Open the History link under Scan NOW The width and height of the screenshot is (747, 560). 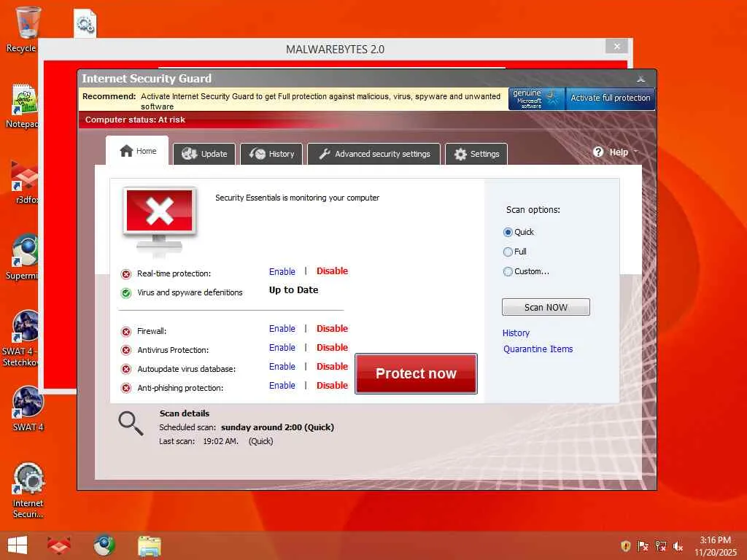point(516,332)
